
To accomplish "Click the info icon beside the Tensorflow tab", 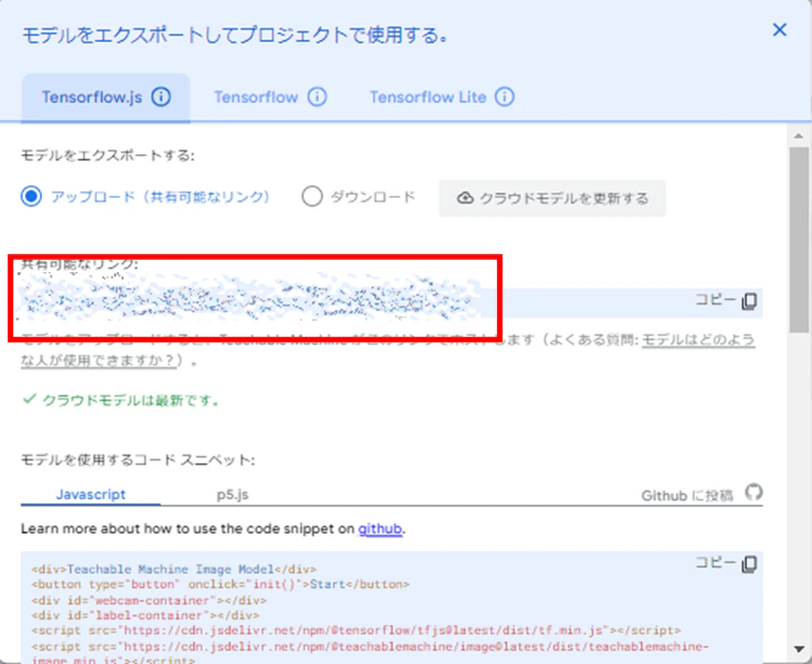I will pyautogui.click(x=317, y=97).
